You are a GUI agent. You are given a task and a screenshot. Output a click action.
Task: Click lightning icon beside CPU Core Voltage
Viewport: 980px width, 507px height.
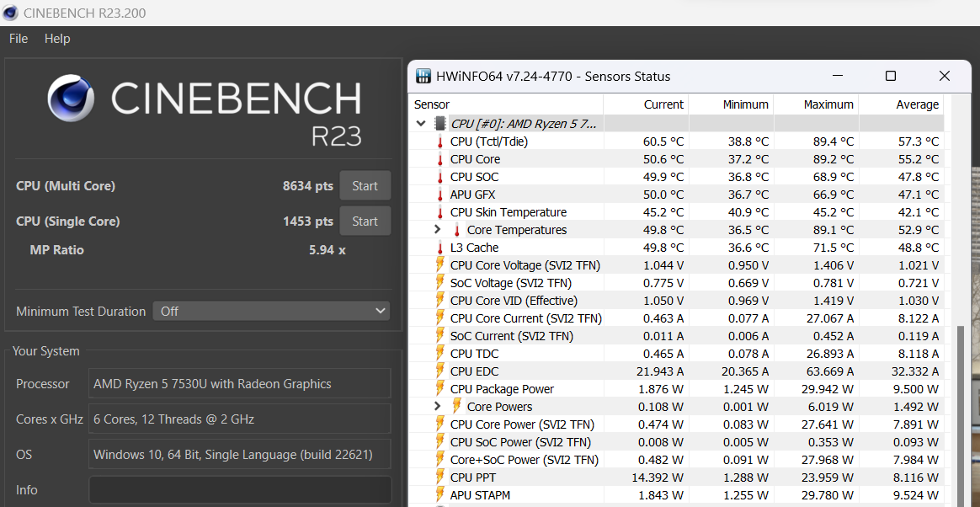(x=440, y=265)
